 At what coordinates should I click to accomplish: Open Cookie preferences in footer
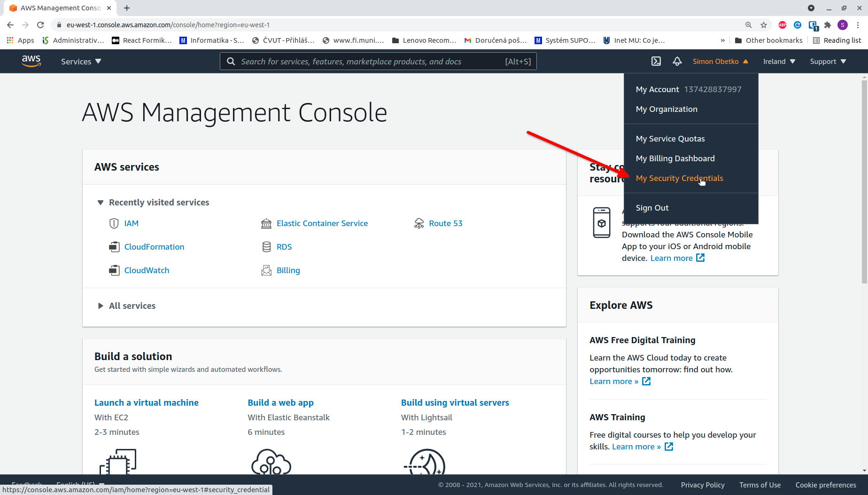826,485
